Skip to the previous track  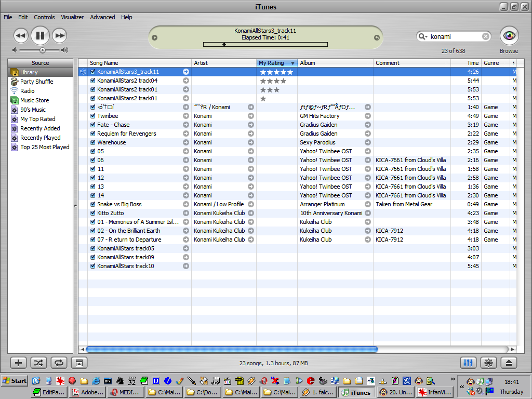tap(21, 36)
